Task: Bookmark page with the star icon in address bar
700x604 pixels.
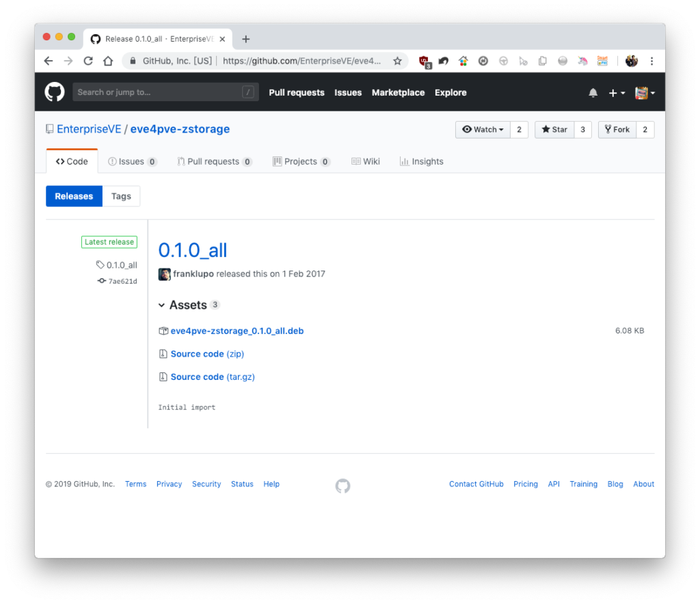Action: click(397, 61)
